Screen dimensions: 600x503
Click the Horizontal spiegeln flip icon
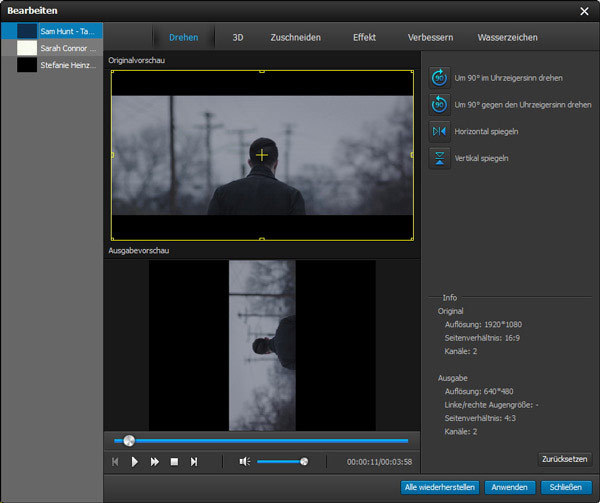(x=439, y=132)
